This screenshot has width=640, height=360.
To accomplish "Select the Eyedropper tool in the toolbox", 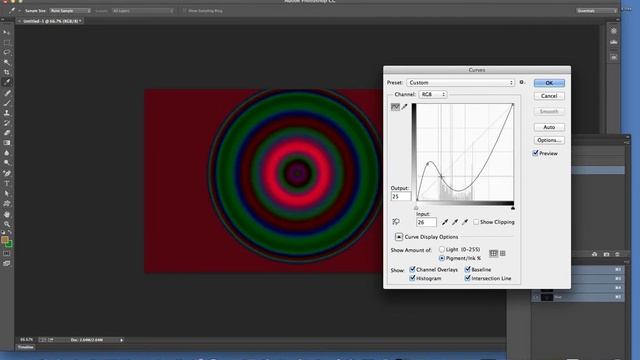I will coord(7,82).
